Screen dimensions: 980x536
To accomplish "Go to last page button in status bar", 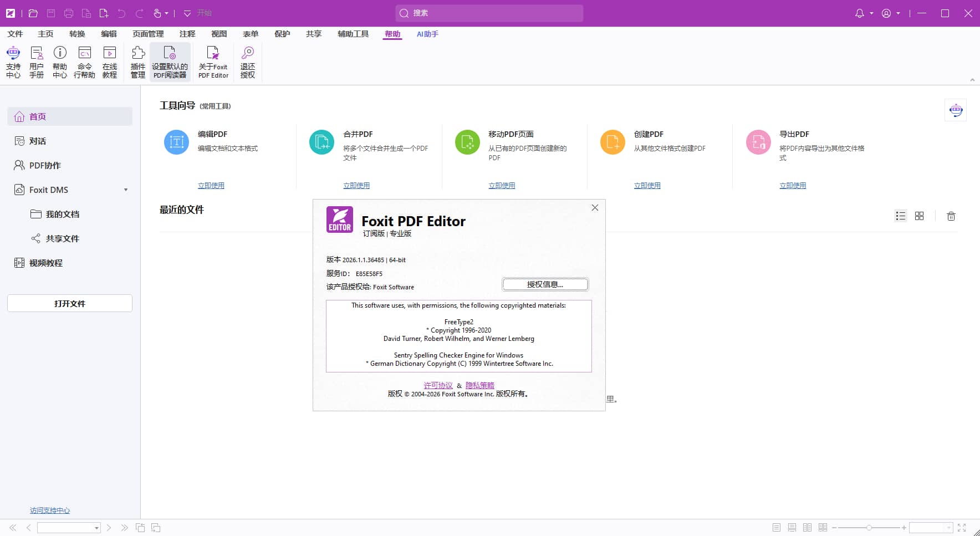I will tap(124, 528).
